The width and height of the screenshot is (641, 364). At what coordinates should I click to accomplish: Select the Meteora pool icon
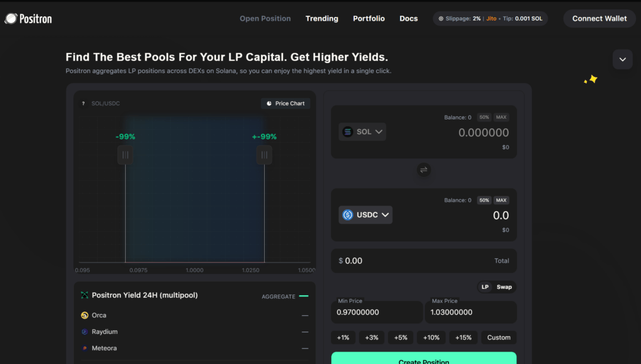[x=85, y=348]
